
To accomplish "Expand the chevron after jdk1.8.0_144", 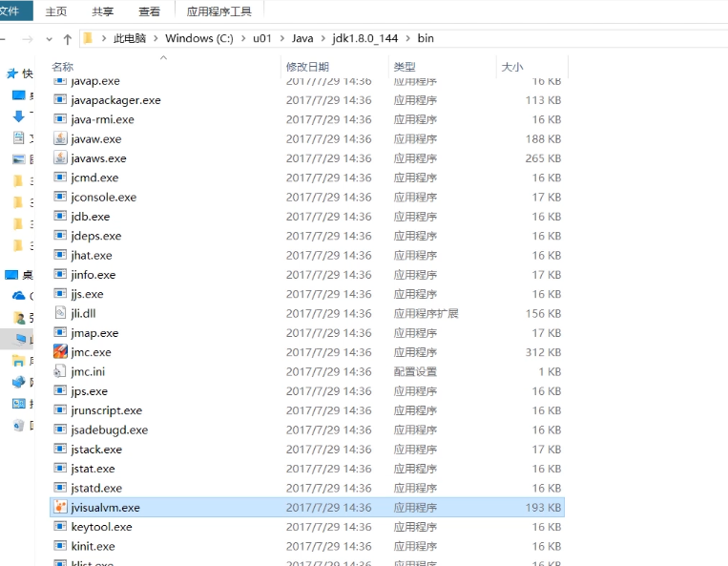I will point(408,38).
